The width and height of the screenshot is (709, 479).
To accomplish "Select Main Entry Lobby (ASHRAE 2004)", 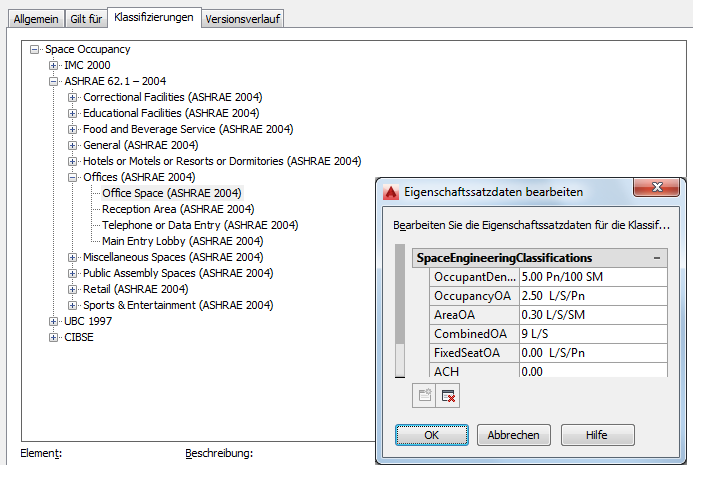I will tap(183, 241).
